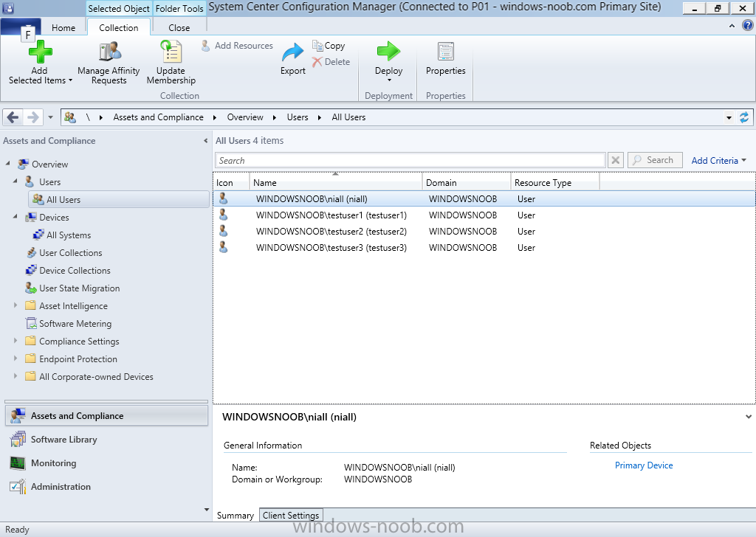Select Software Metering in the tree
Image resolution: width=756 pixels, height=537 pixels.
pyautogui.click(x=75, y=324)
